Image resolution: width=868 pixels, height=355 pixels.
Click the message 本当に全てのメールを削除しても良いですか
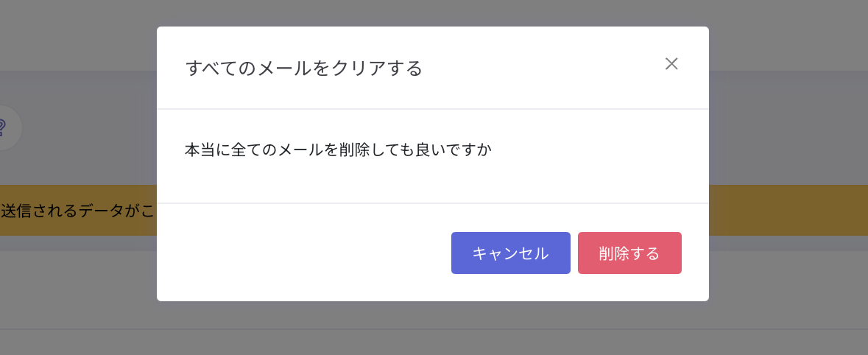(338, 150)
